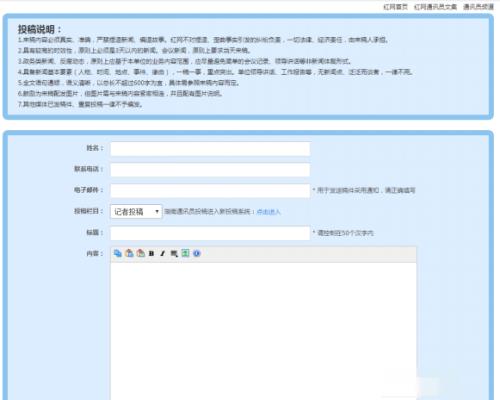This screenshot has height=400, width=500.
Task: Click the second clipboard icon in editor toolbar
Action: tap(129, 253)
